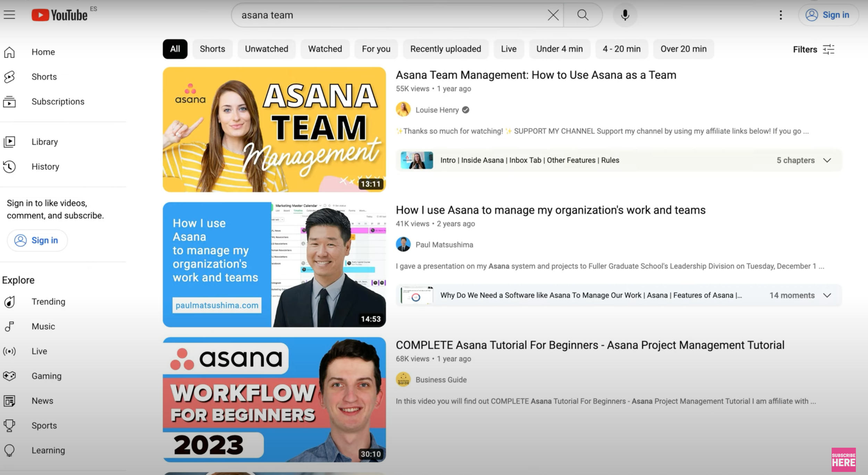Select the For you filter chip
Image resolution: width=868 pixels, height=475 pixels.
pyautogui.click(x=376, y=49)
